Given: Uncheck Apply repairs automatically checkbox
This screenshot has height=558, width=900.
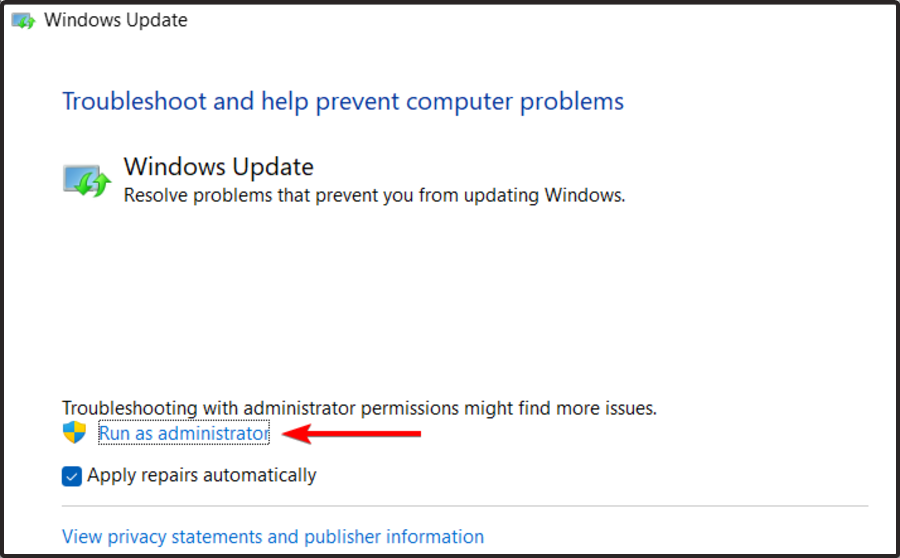Looking at the screenshot, I should coord(72,476).
